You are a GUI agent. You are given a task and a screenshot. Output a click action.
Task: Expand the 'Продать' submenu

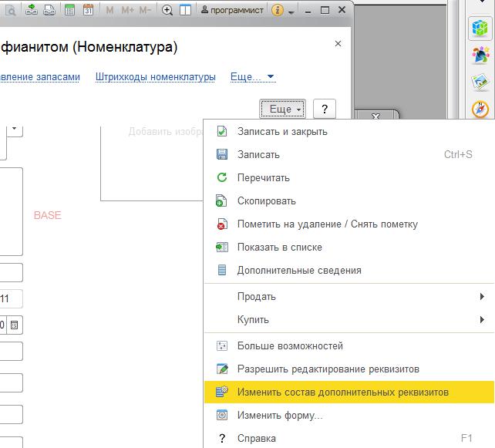[x=256, y=296]
